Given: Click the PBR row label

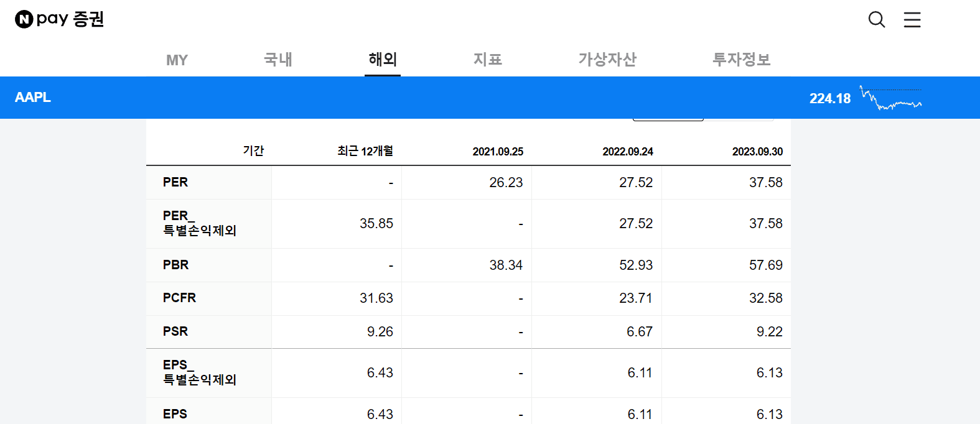Looking at the screenshot, I should tap(175, 265).
